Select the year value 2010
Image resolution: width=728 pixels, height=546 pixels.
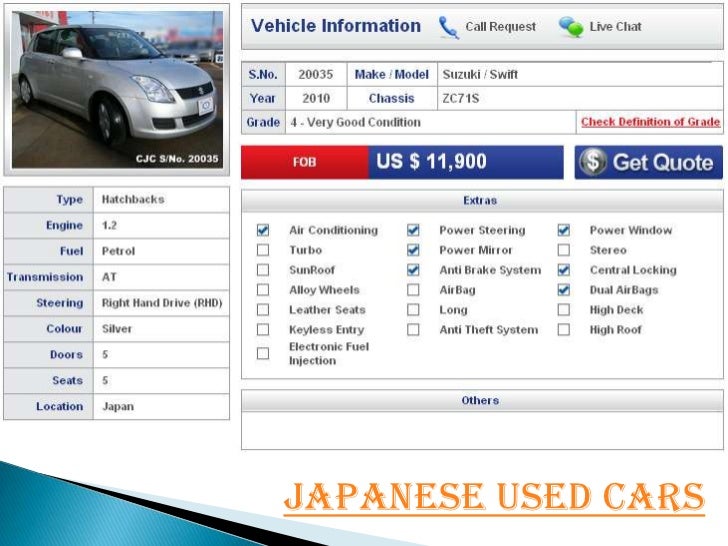(316, 98)
